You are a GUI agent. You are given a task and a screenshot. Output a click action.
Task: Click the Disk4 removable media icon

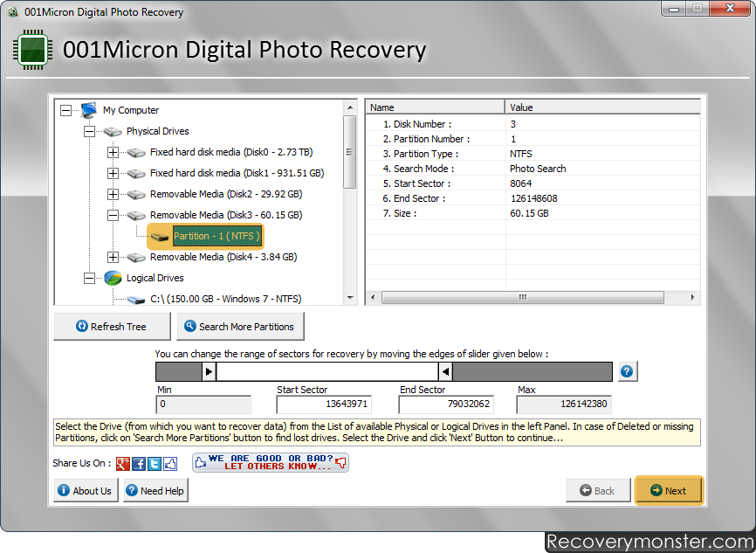point(136,257)
